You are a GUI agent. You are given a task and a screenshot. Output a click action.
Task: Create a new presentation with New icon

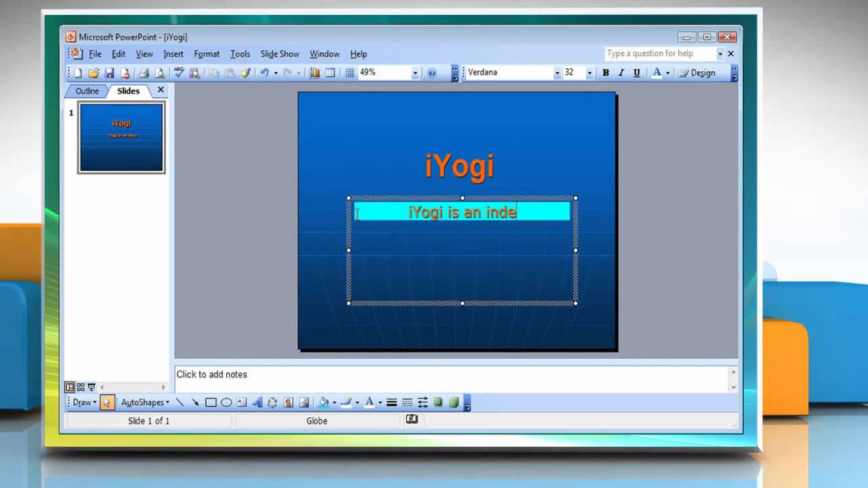pos(78,73)
